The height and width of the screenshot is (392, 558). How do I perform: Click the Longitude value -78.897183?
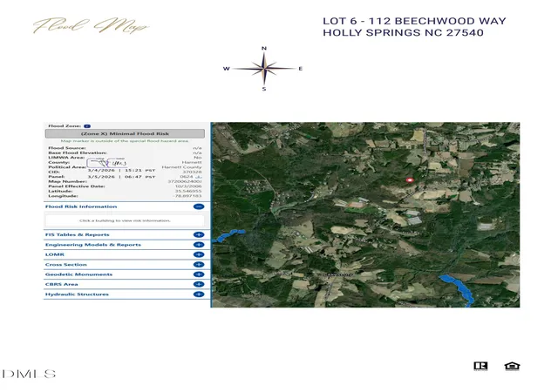[187, 196]
